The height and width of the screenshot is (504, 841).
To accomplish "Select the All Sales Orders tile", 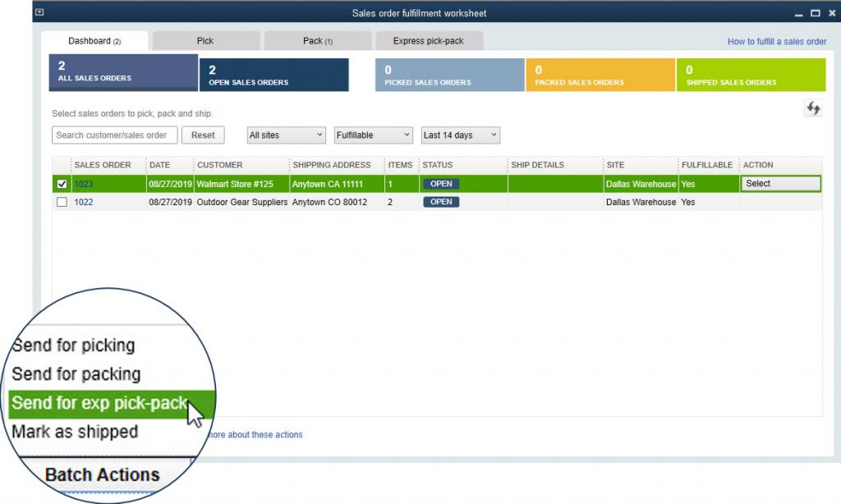I will (123, 72).
